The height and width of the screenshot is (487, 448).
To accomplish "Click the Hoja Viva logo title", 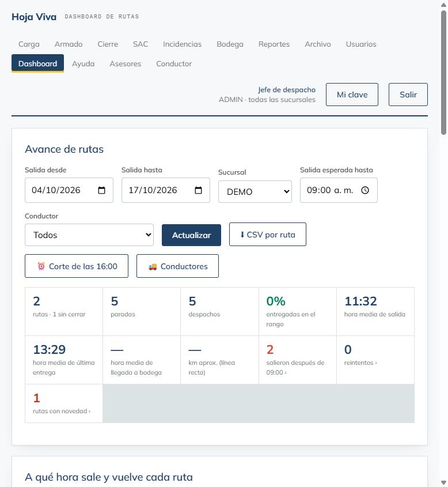I will (34, 17).
